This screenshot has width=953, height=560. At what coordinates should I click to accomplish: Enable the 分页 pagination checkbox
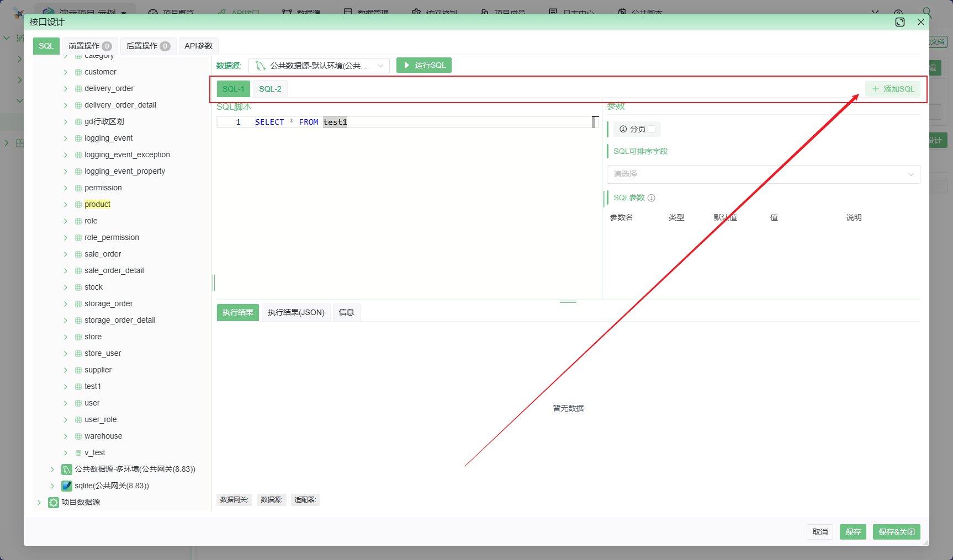point(652,129)
